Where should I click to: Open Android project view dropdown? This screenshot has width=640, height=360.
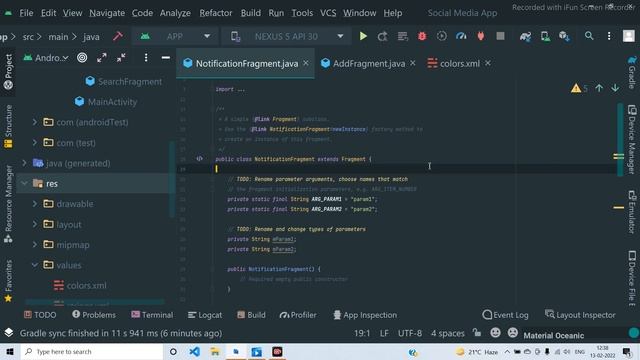coord(46,58)
